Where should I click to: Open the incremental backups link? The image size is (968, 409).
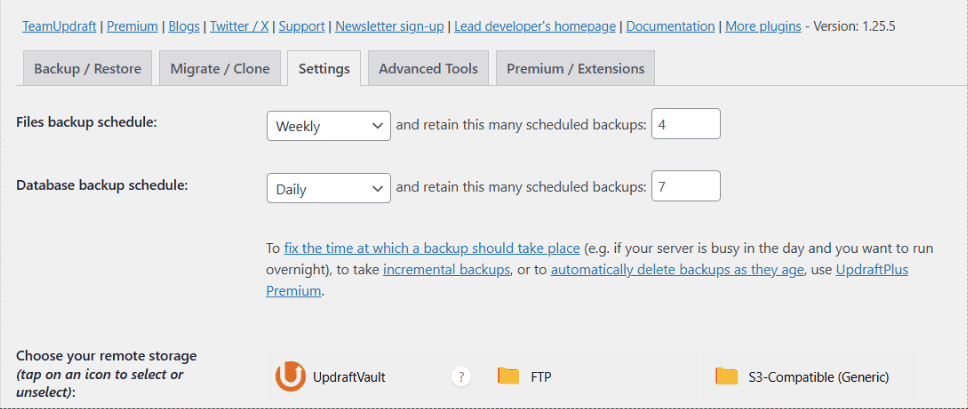point(446,270)
